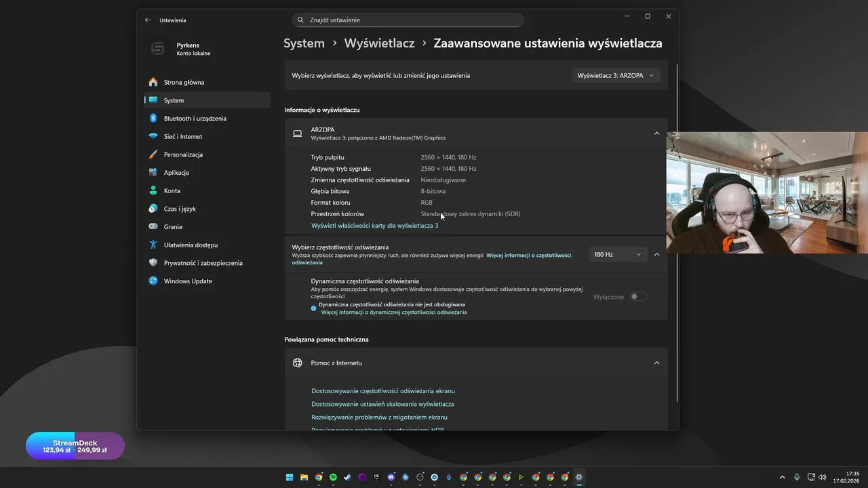Collapse the refresh rate section chevron

[656, 254]
